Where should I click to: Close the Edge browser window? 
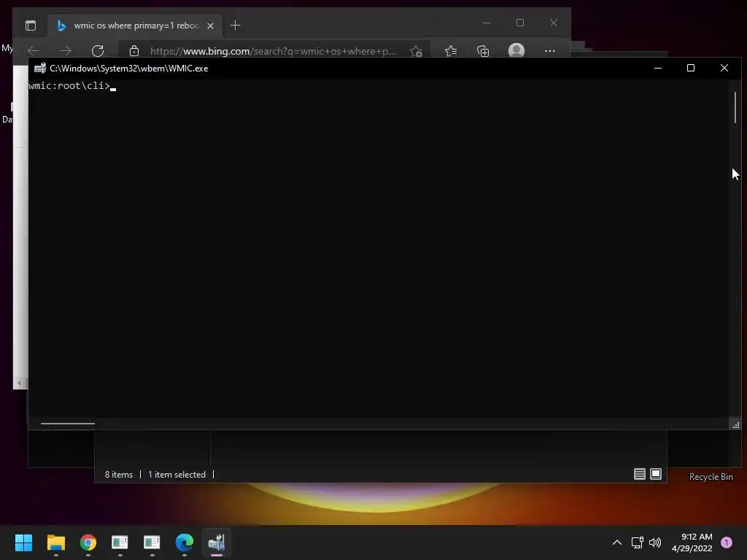pos(554,23)
